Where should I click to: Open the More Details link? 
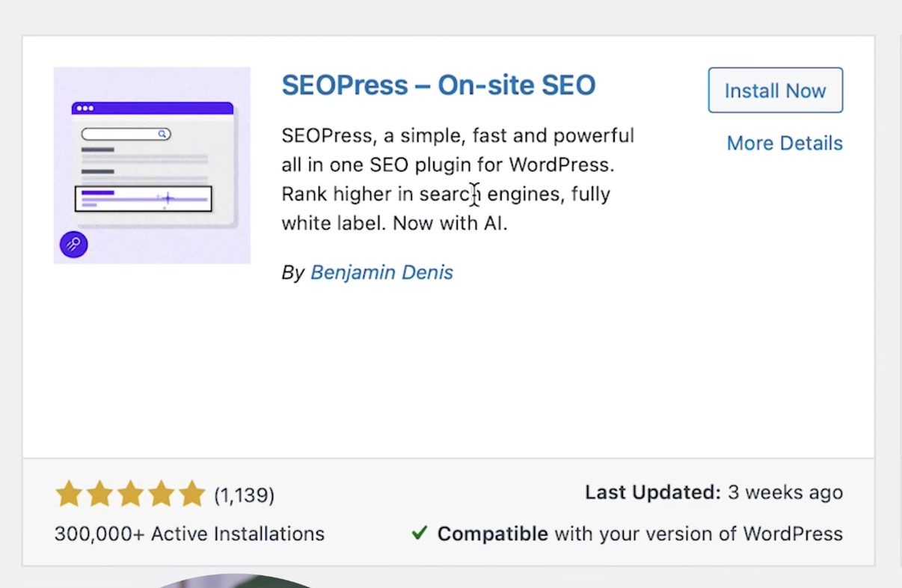(785, 143)
